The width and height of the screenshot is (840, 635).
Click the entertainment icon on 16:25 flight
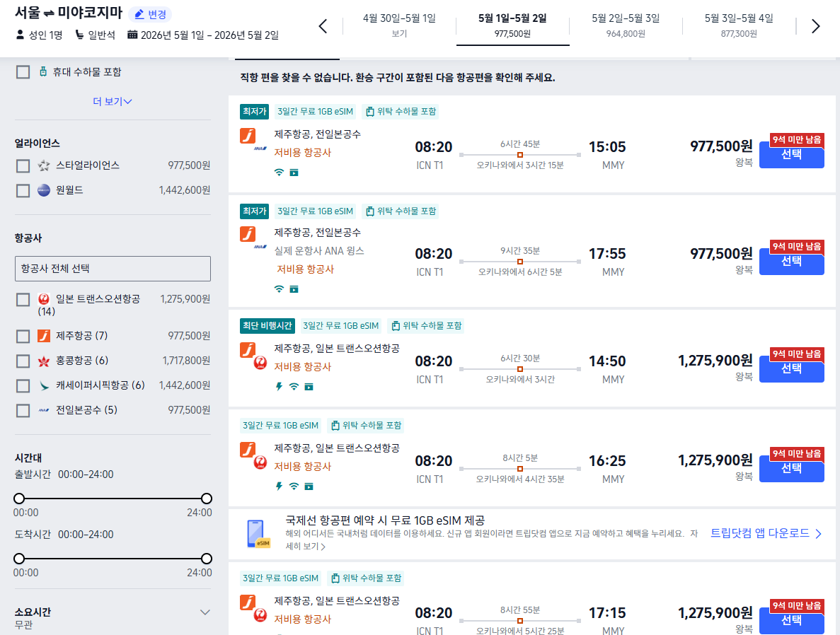pos(309,487)
